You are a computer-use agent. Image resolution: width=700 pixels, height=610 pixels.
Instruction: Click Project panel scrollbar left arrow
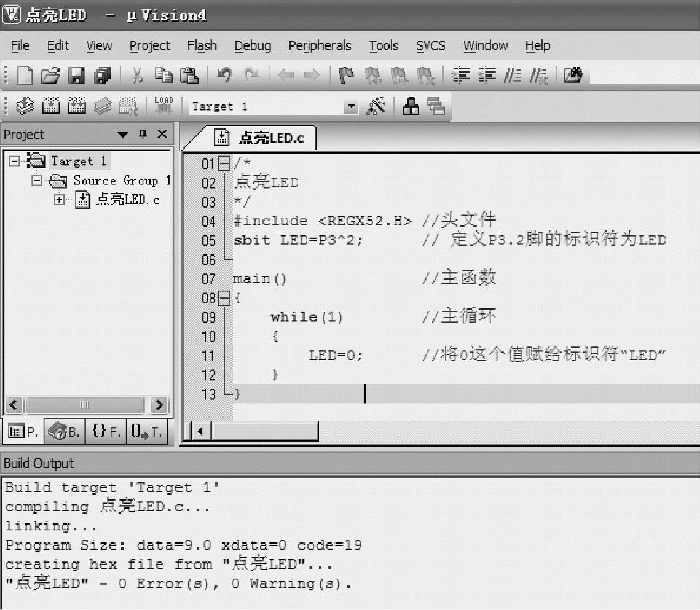pos(14,405)
